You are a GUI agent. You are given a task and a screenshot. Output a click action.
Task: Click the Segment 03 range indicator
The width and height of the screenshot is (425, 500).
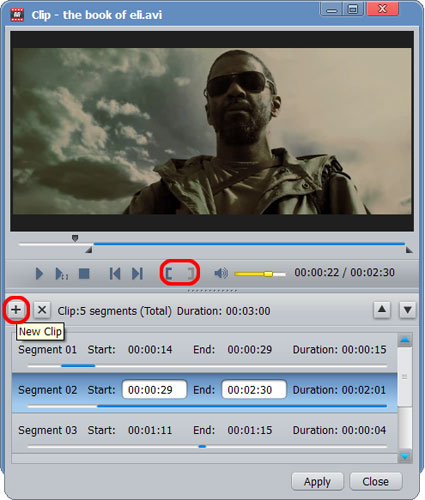(x=202, y=446)
